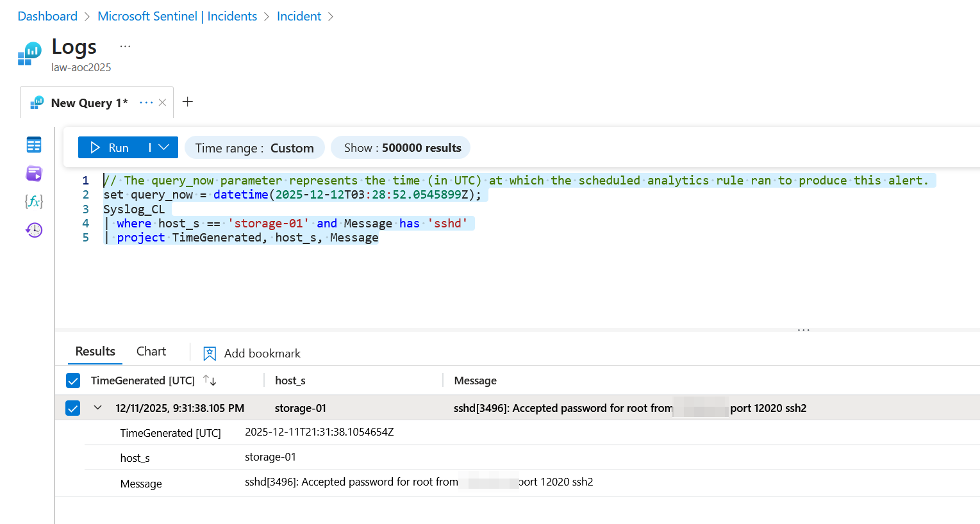Run the query
Screen dimensions: 980x524
click(x=110, y=147)
